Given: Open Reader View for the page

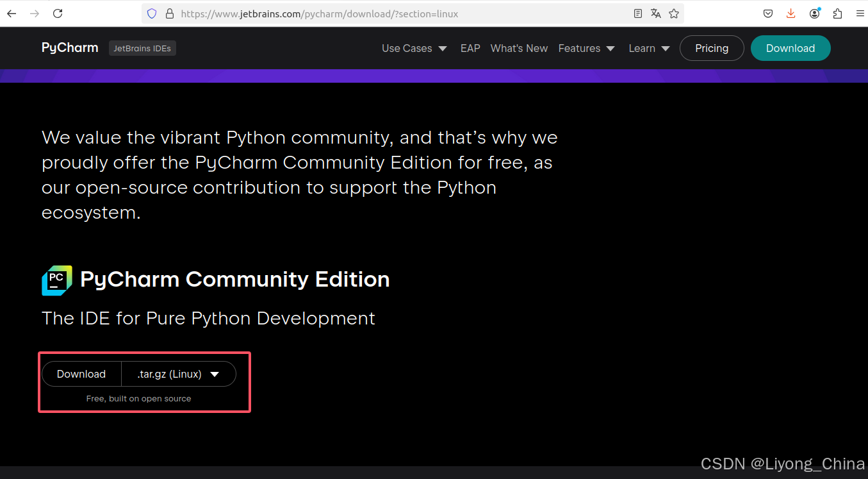Looking at the screenshot, I should pyautogui.click(x=638, y=13).
